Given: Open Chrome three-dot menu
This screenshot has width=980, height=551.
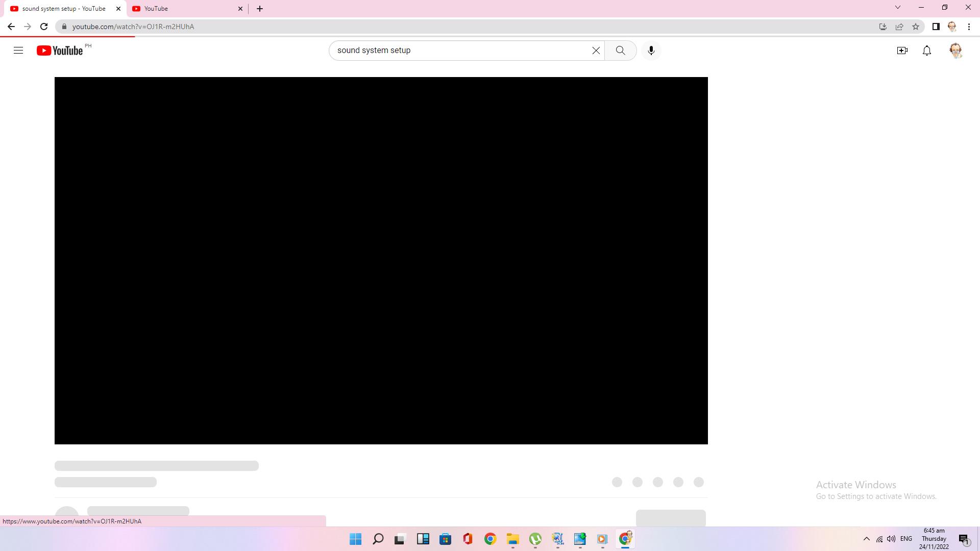Looking at the screenshot, I should [969, 27].
